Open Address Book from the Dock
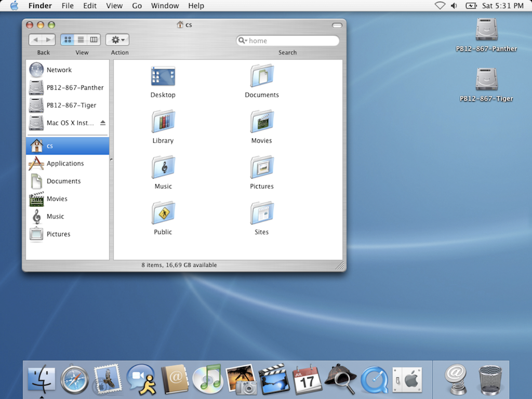 [175, 379]
